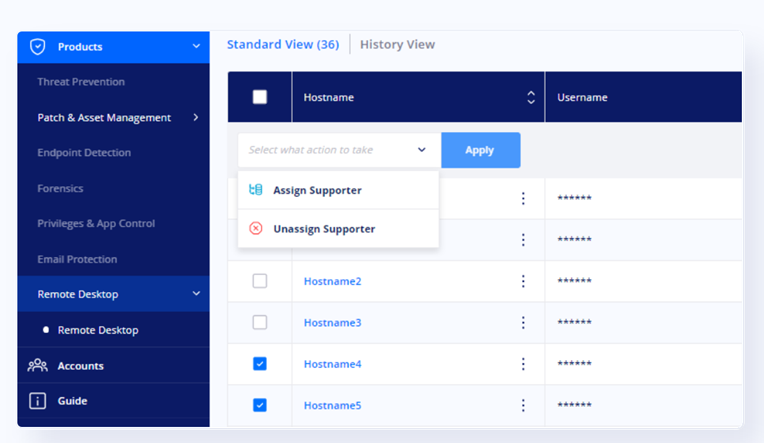Check the Hostname3 row checkbox

tap(260, 322)
